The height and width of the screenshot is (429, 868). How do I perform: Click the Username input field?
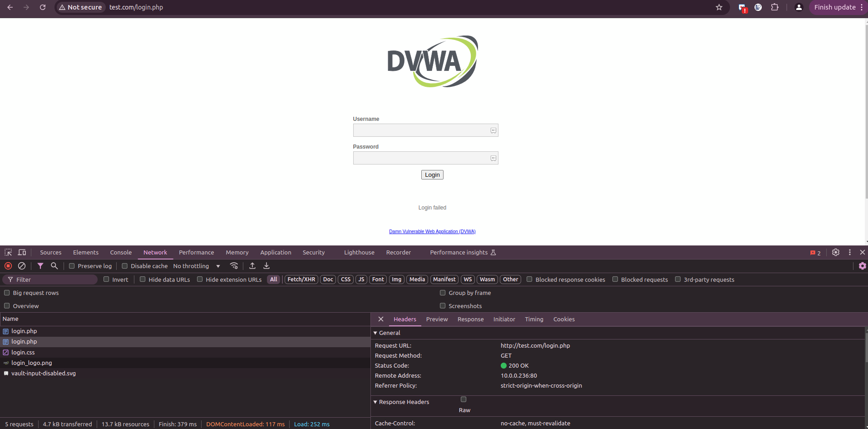coord(425,130)
